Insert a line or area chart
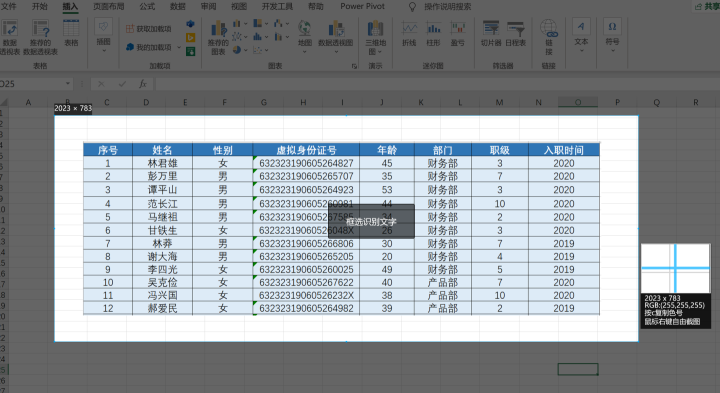 point(237,37)
